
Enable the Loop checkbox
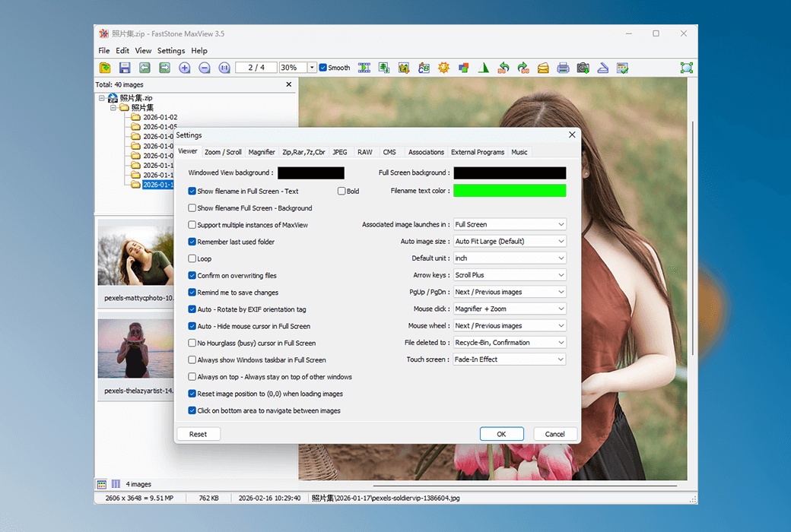coord(192,258)
